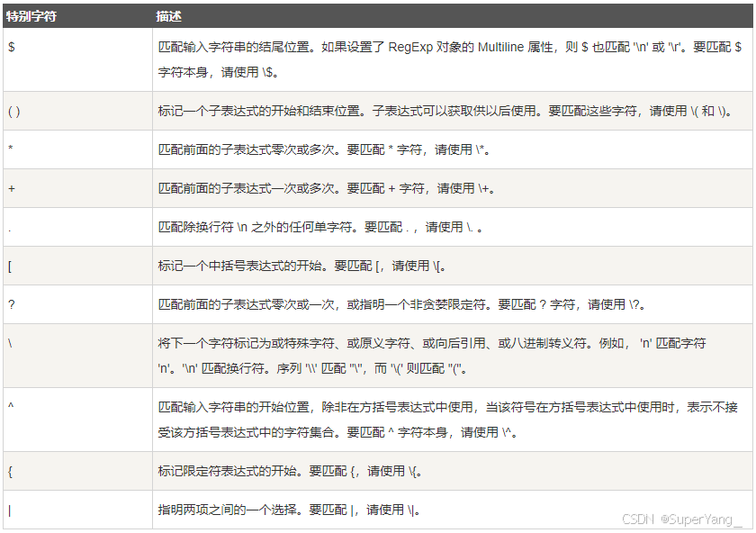This screenshot has width=756, height=533.
Task: Select the | pipe character cell
Action: 77,510
